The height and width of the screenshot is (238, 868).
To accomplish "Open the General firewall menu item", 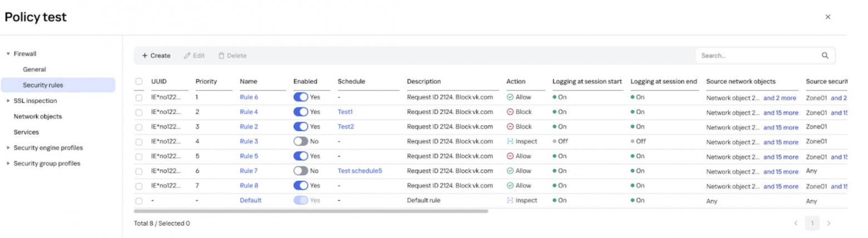I will (x=34, y=70).
